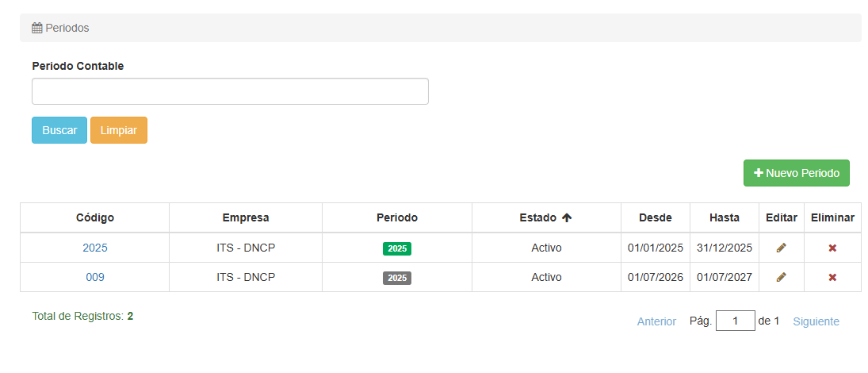Click the pencil edit icon for código 009
This screenshot has height=373, width=868.
tap(781, 277)
